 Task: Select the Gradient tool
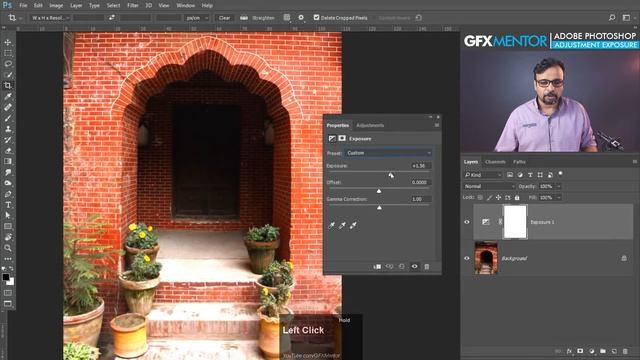[8, 161]
